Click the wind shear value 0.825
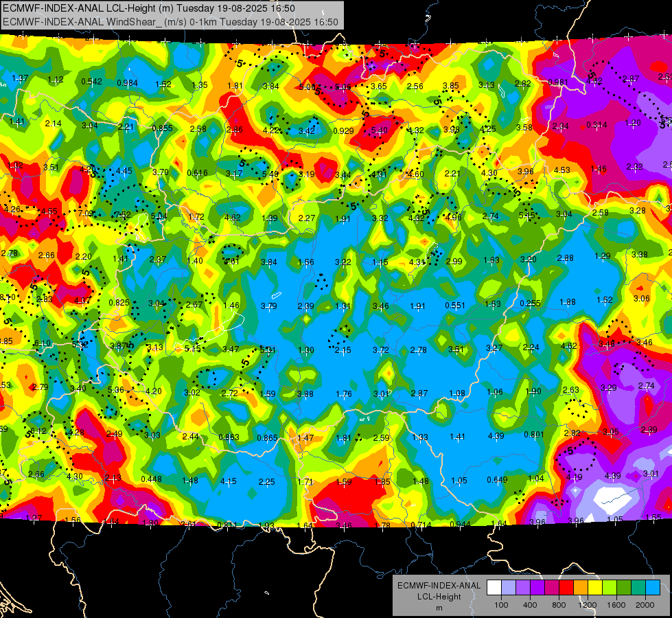 pyautogui.click(x=119, y=302)
